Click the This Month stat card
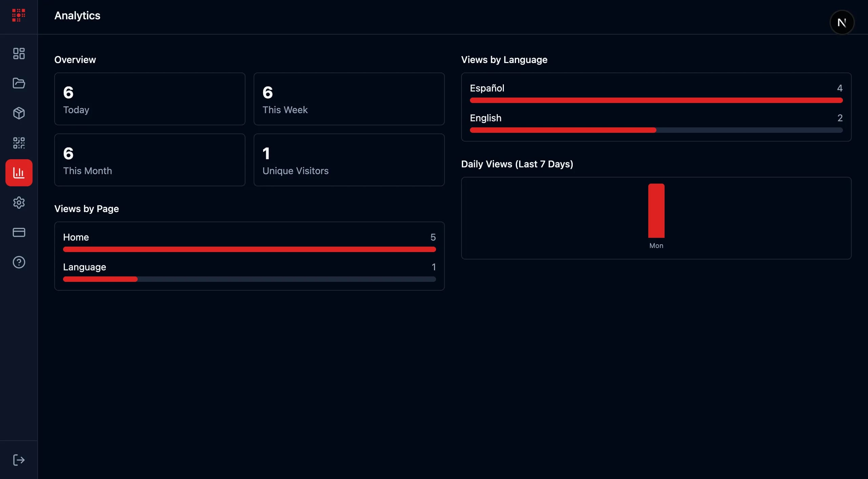 click(x=149, y=160)
